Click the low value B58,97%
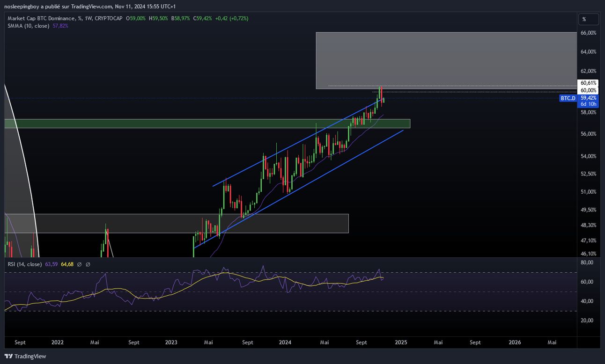 pyautogui.click(x=181, y=18)
